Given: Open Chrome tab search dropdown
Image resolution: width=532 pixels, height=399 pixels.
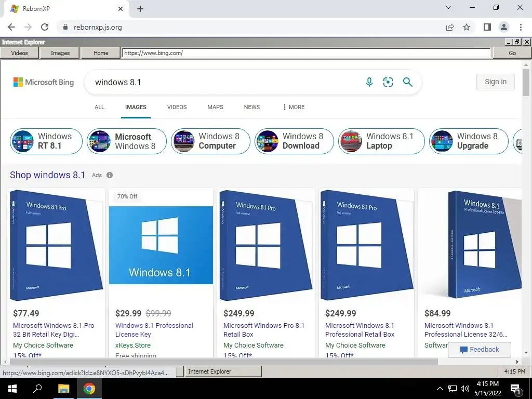Looking at the screenshot, I should point(448,7).
